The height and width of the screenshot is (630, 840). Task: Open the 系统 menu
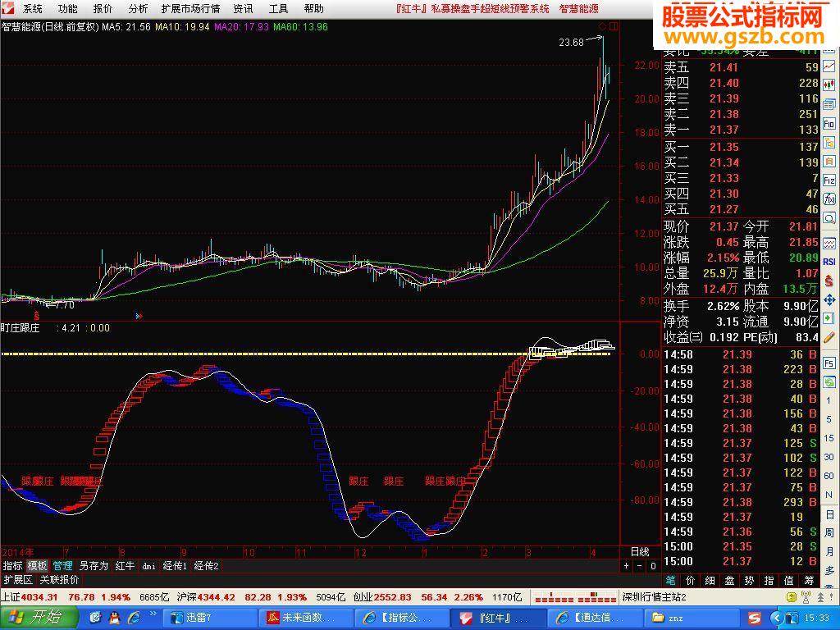tap(33, 8)
